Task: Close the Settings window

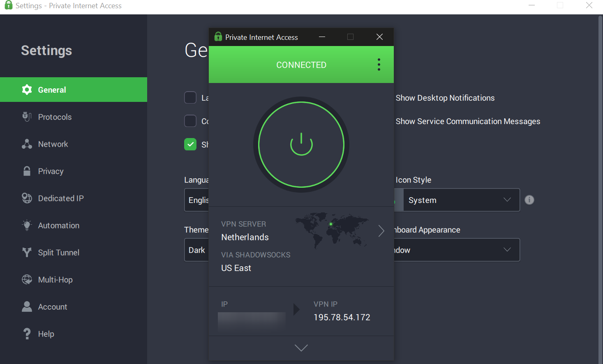Action: (x=589, y=5)
